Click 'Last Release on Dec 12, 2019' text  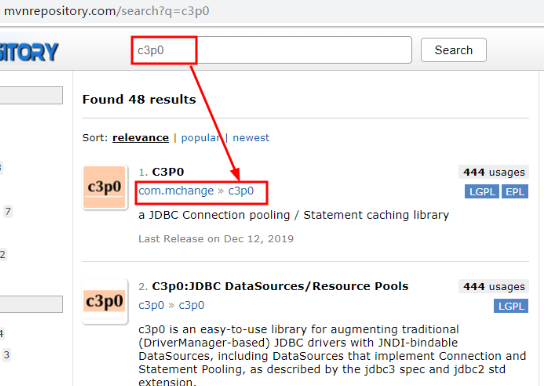click(216, 239)
